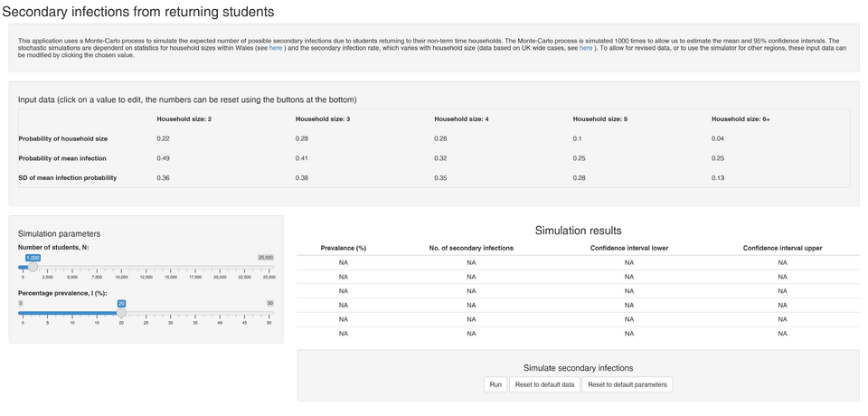Click the 30 tick on prevalence slider

point(171,322)
